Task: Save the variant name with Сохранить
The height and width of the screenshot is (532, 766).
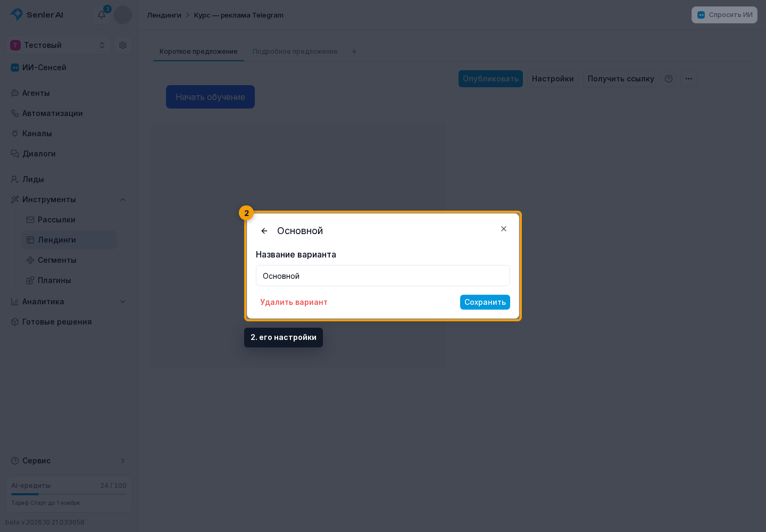Action: tap(485, 302)
